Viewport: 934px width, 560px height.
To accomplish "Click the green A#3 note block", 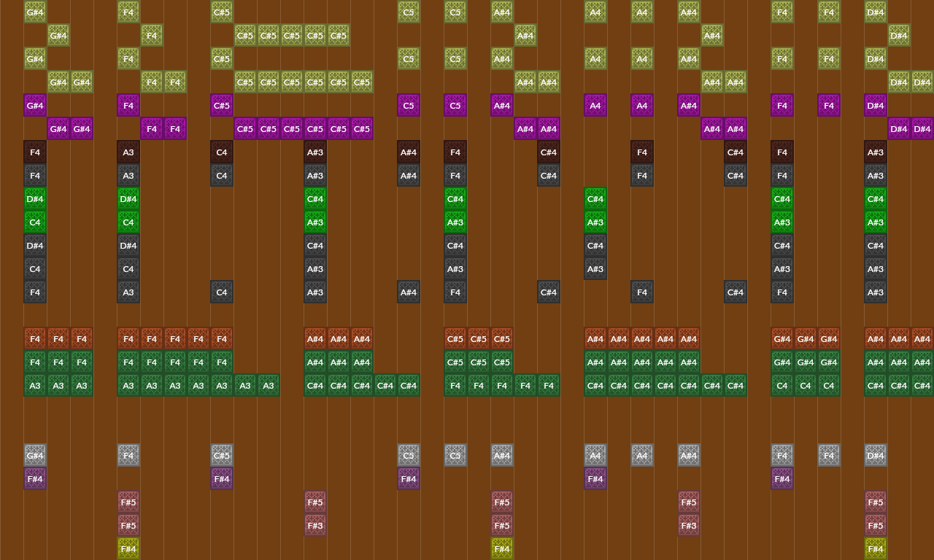I will coord(455,222).
